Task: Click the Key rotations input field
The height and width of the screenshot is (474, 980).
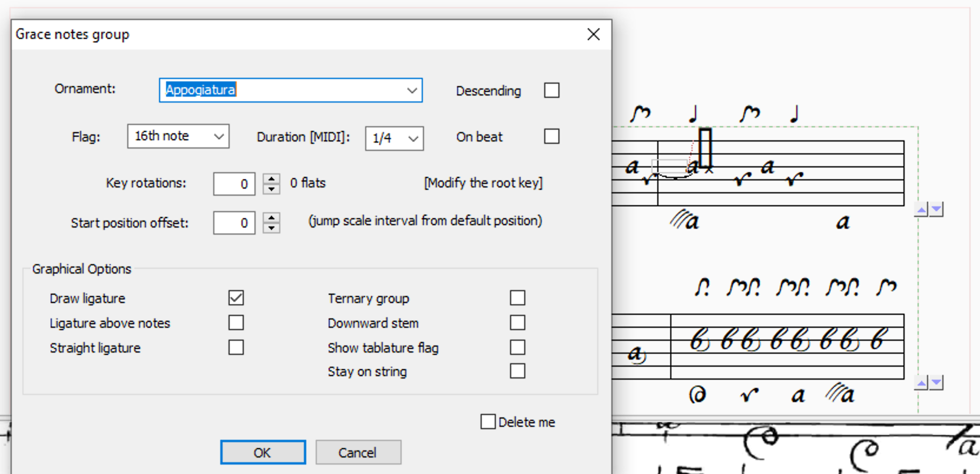Action: click(234, 184)
